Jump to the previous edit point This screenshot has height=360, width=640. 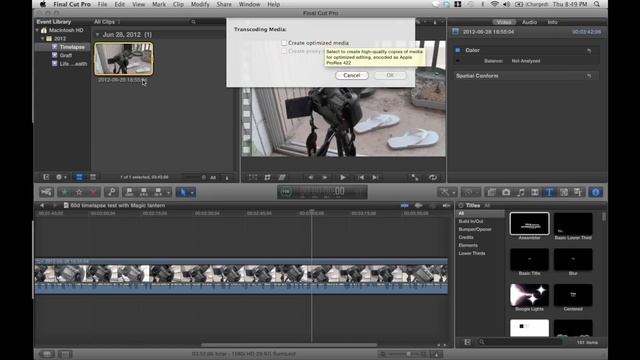coord(361,177)
